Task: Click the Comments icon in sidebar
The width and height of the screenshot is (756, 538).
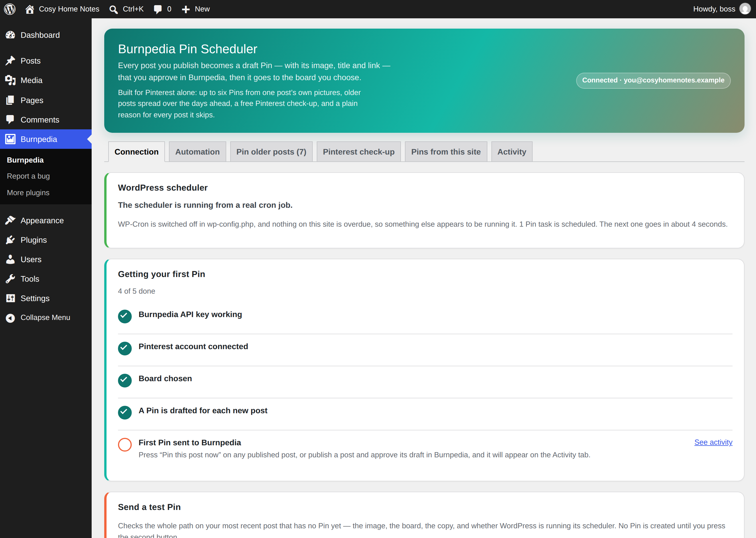Action: click(10, 120)
